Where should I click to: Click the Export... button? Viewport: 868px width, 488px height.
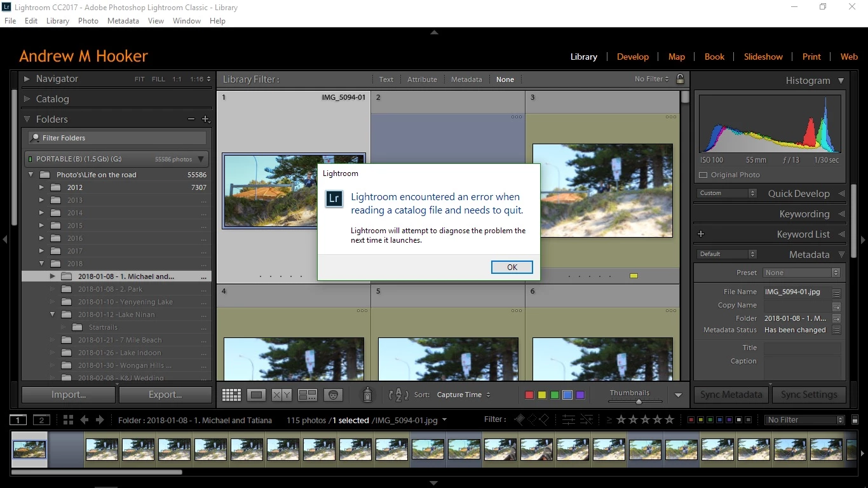165,395
